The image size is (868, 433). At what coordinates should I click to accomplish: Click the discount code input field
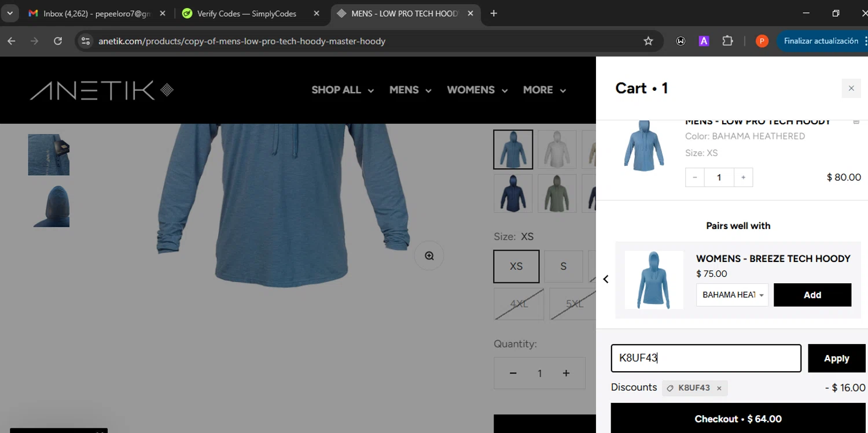pos(706,358)
